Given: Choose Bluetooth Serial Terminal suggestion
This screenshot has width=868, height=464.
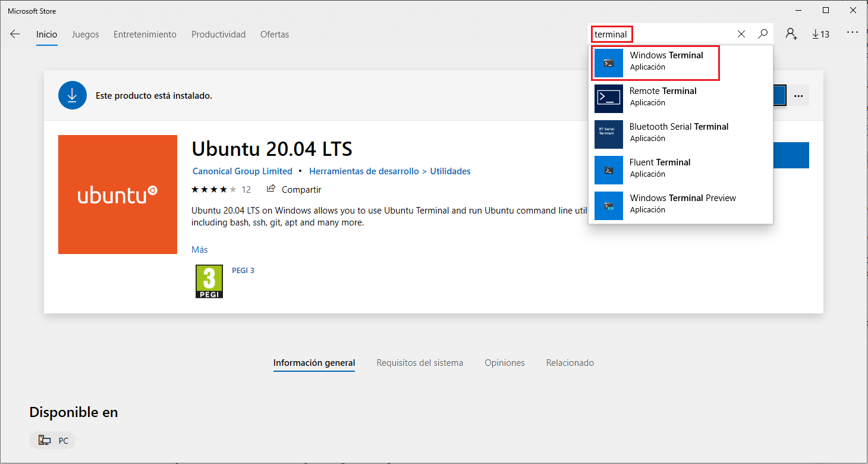Looking at the screenshot, I should click(x=678, y=132).
